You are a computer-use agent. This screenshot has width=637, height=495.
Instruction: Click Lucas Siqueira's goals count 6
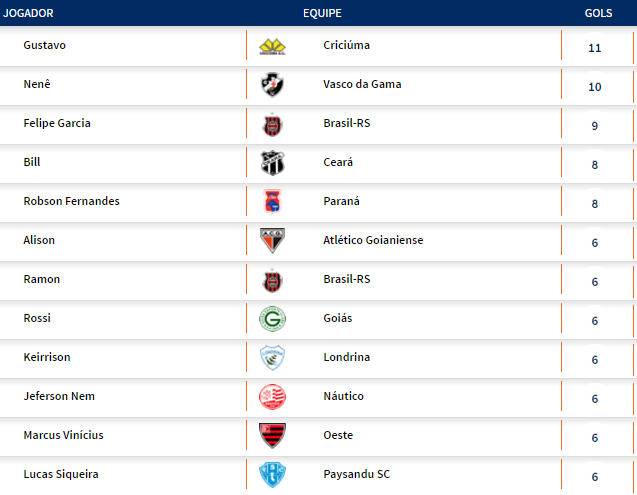pos(595,477)
